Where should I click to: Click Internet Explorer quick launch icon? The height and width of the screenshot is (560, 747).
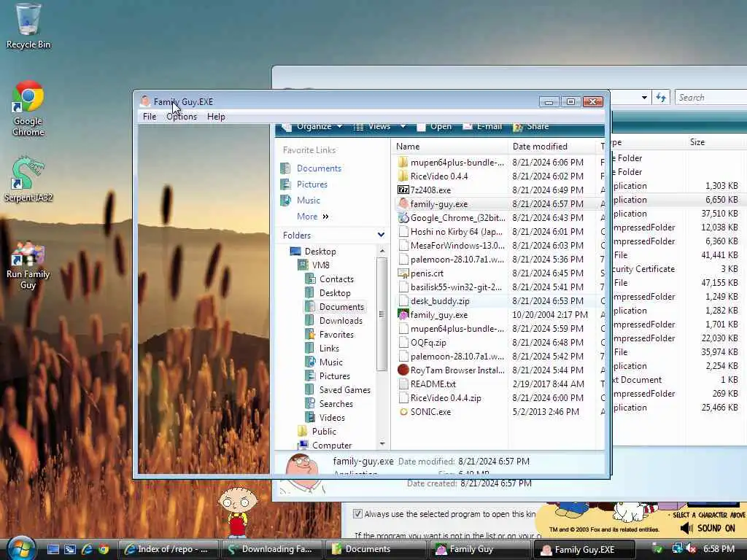pyautogui.click(x=87, y=549)
